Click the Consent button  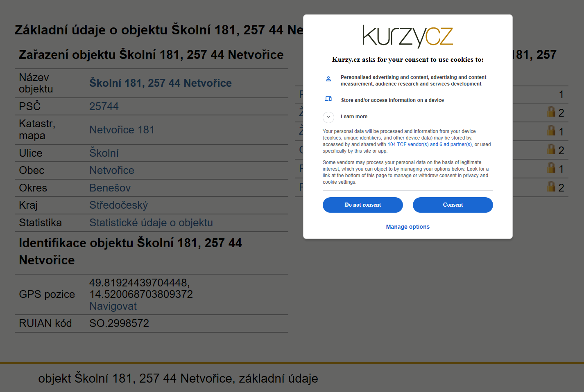pos(453,205)
